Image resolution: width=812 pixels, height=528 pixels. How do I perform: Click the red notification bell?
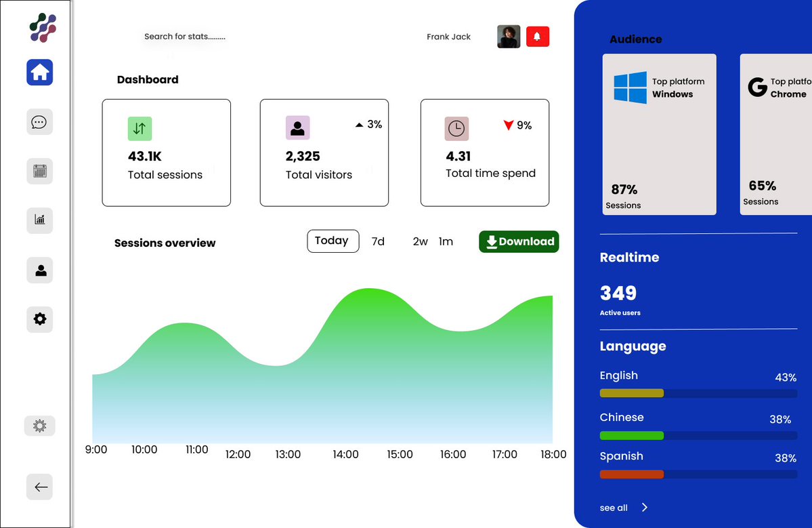pyautogui.click(x=538, y=37)
